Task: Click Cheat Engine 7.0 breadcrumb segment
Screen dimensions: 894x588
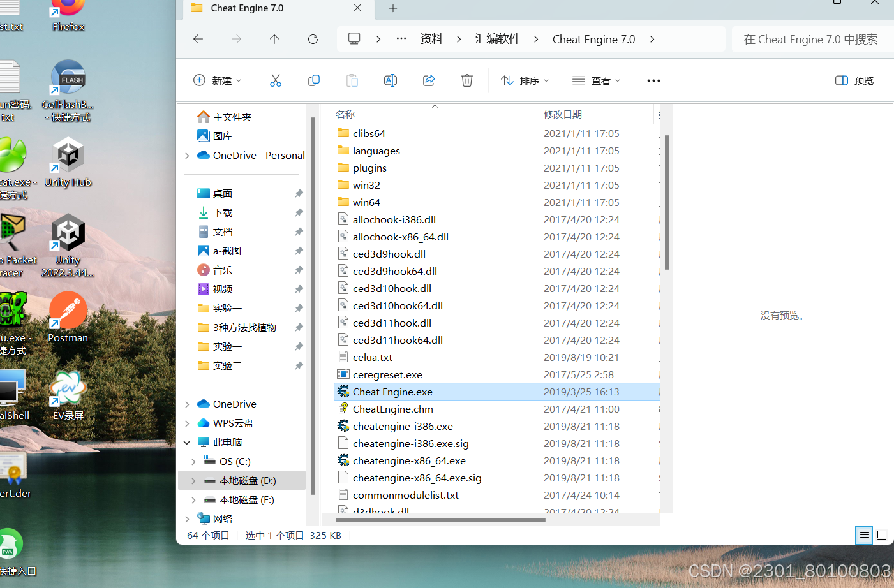Action: pos(593,39)
